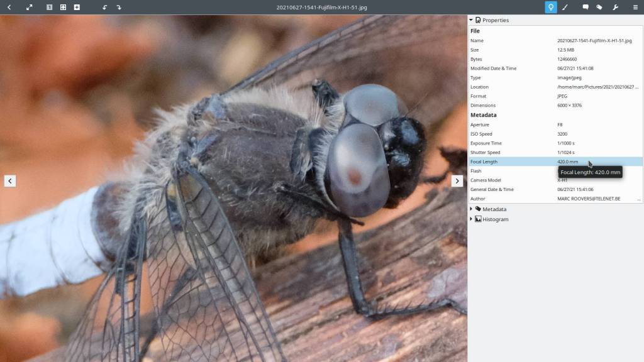Select Shutter Speed 1/1024 s row

[556, 152]
